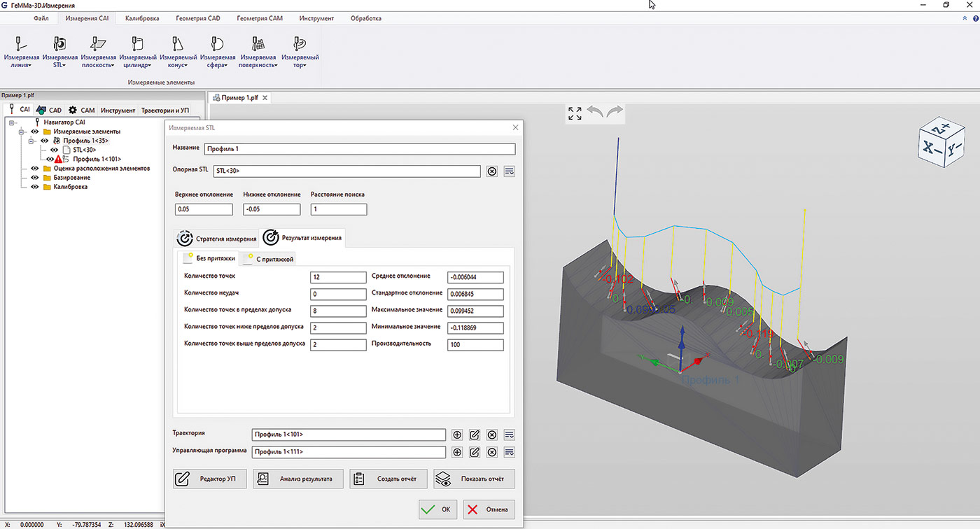Toggle visibility of Профиль 1<35>
The height and width of the screenshot is (529, 980).
tap(44, 141)
